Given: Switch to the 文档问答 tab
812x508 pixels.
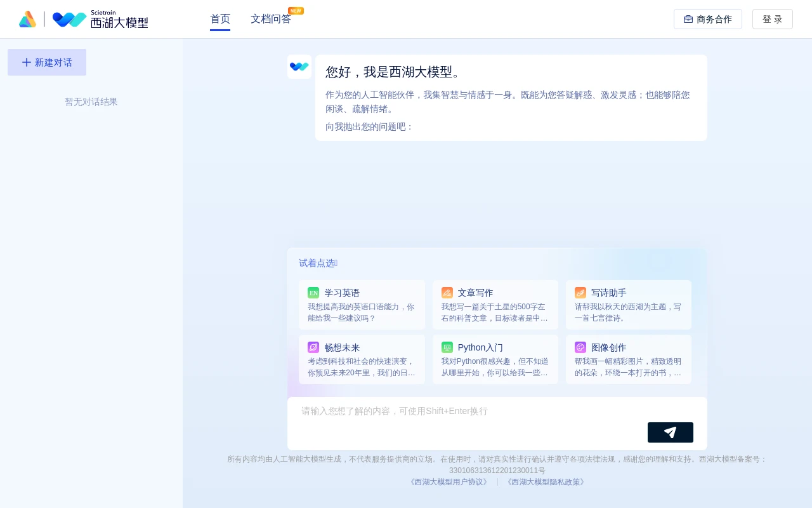Looking at the screenshot, I should [271, 19].
